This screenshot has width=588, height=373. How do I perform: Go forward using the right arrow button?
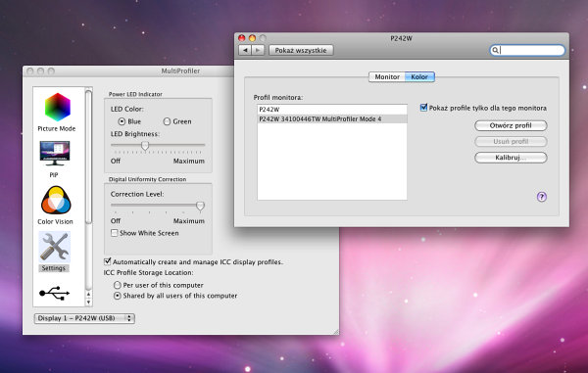tap(258, 50)
